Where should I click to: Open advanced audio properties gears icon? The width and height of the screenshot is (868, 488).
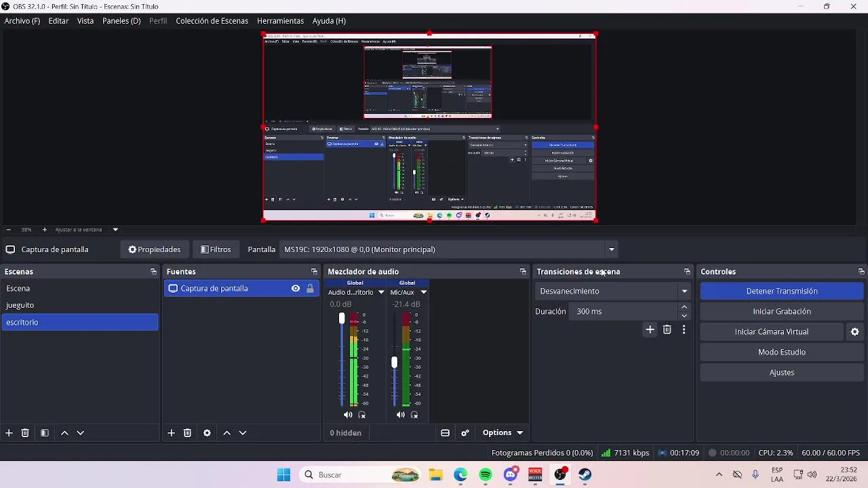(x=465, y=432)
